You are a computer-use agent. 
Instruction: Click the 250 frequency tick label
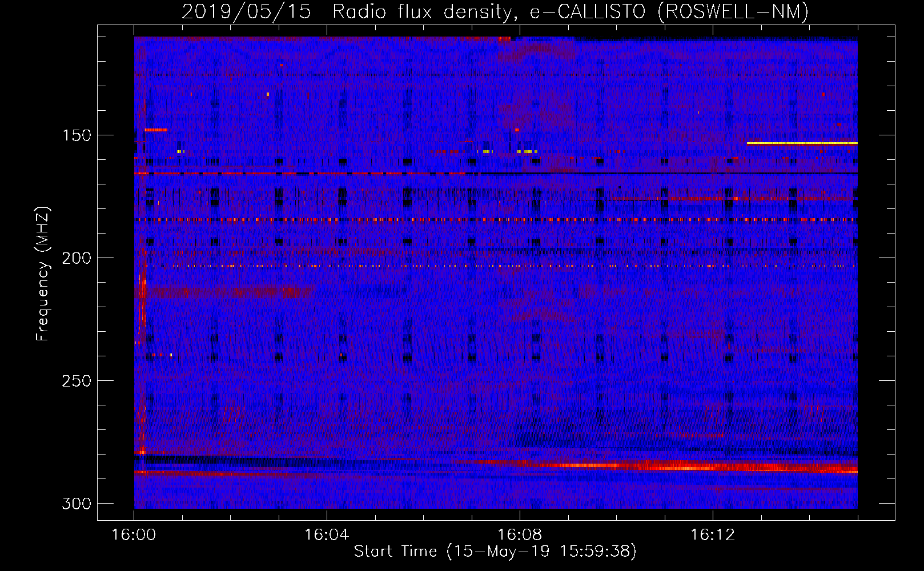[x=77, y=381]
